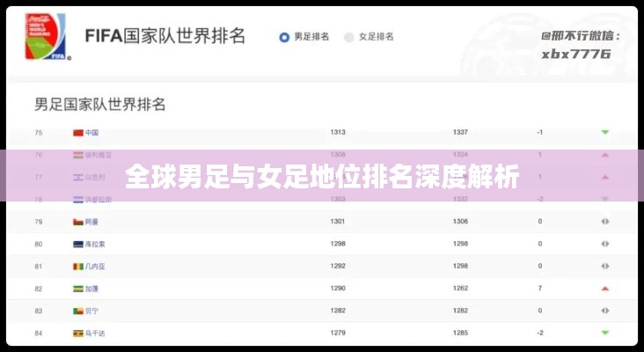Select the 男足排名 radio button

tap(284, 37)
